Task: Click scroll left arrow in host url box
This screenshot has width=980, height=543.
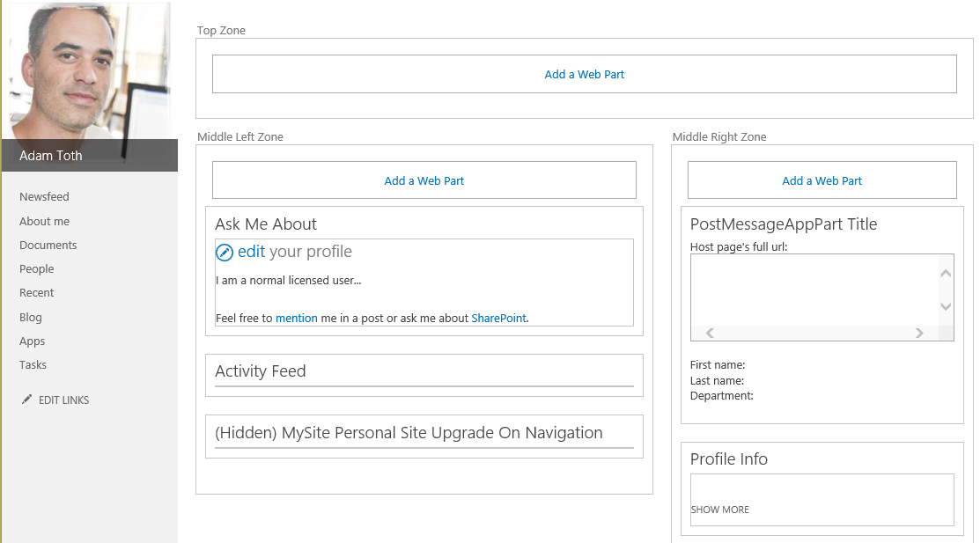Action: click(x=710, y=333)
